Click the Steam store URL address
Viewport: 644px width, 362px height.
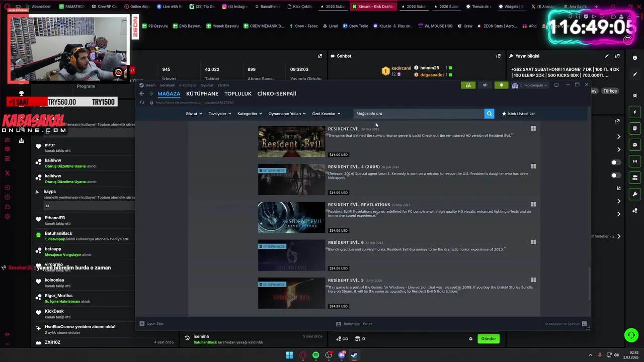coord(195,103)
